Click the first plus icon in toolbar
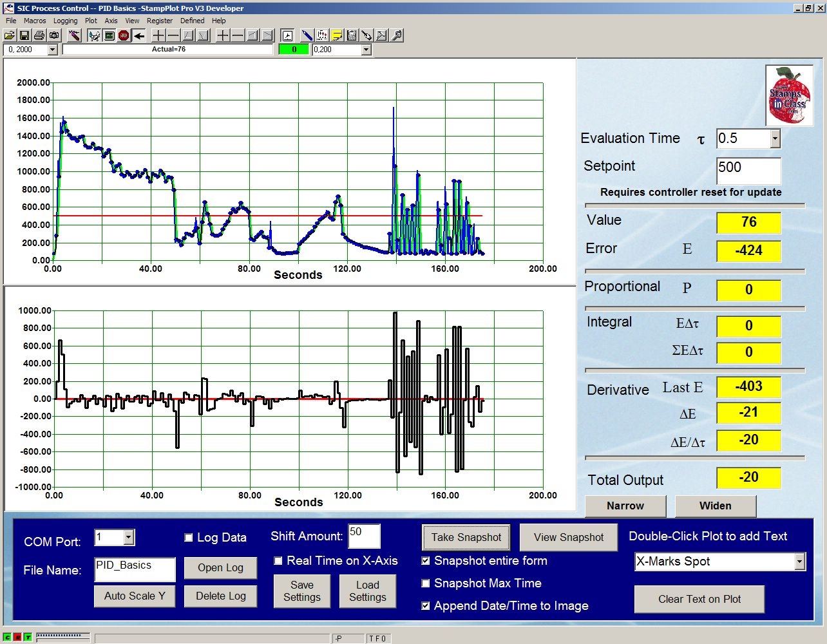The height and width of the screenshot is (644, 827). pos(158,35)
